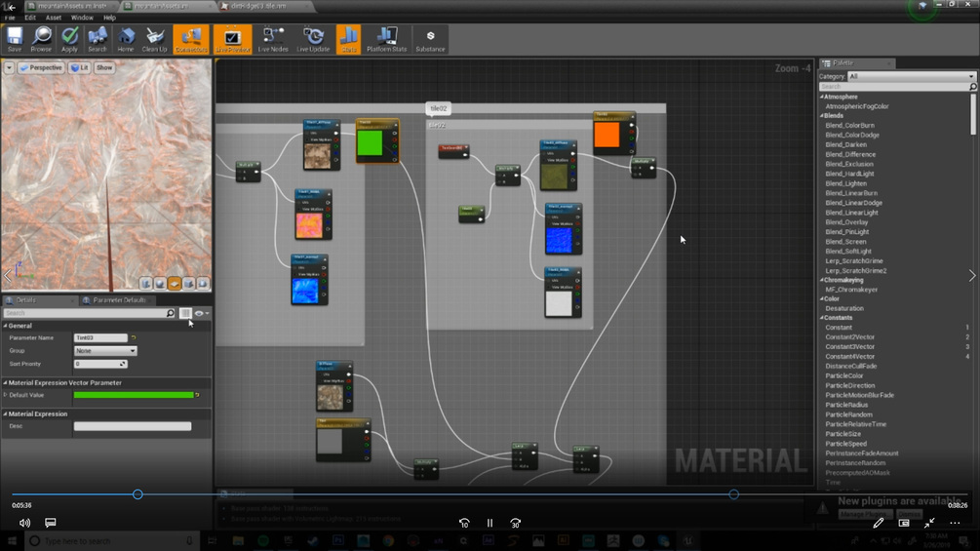Click the Windows Start button
This screenshot has width=980, height=551.
coord(12,541)
